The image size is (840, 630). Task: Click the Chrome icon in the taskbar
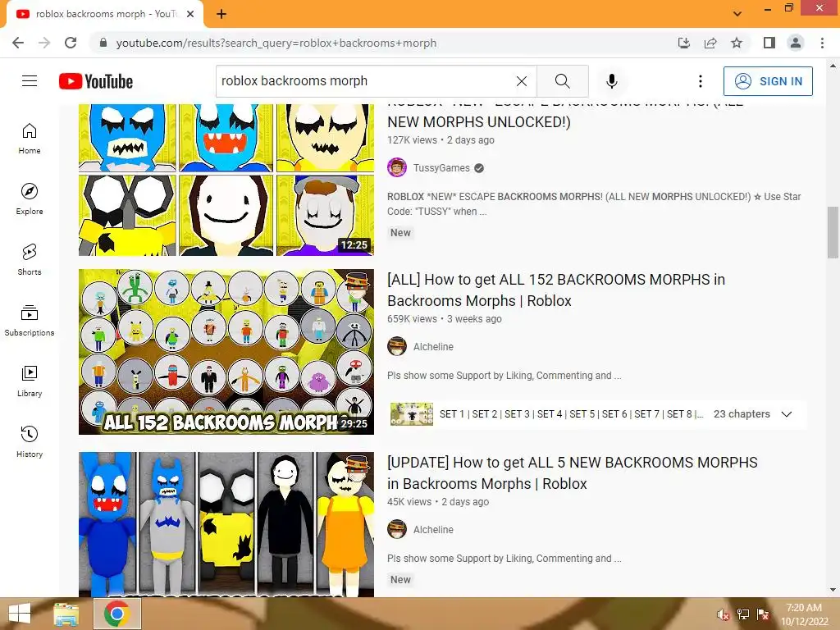coord(117,614)
